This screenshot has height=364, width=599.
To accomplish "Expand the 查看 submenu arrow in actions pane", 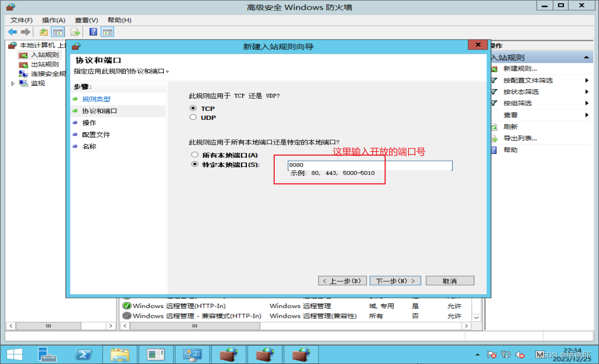I will click(x=587, y=115).
